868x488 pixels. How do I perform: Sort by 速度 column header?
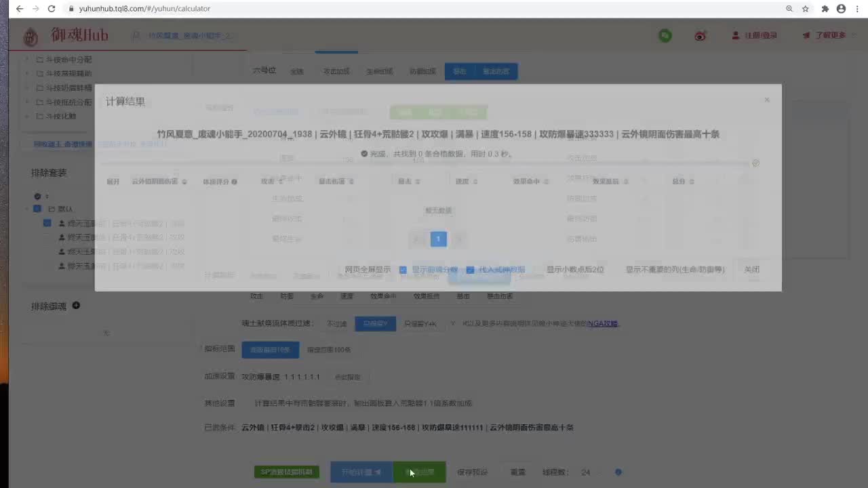tap(467, 182)
